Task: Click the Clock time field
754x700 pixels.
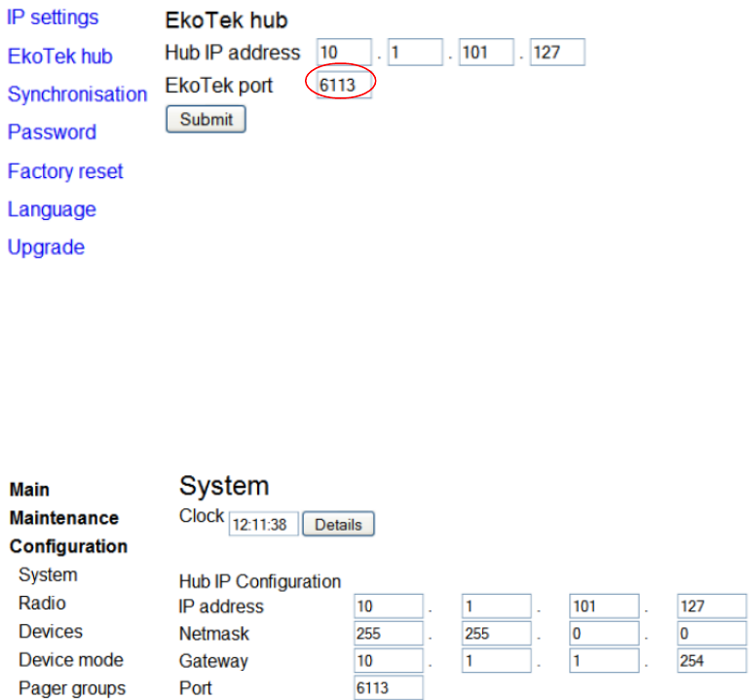Action: click(264, 524)
